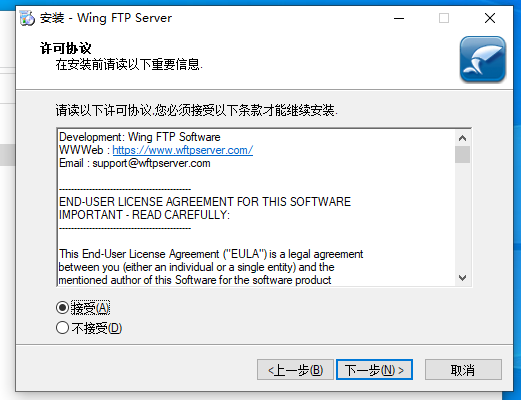
Task: Click the license scrollbar down arrow
Action: 462,277
